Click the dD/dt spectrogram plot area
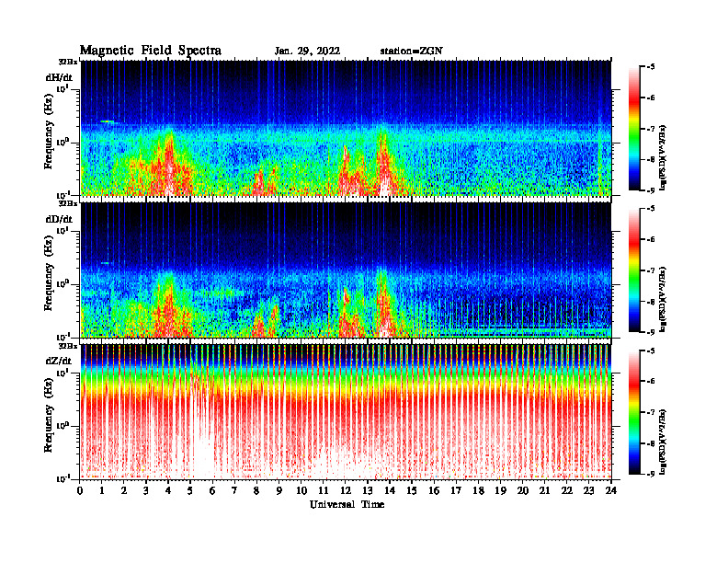 346,270
